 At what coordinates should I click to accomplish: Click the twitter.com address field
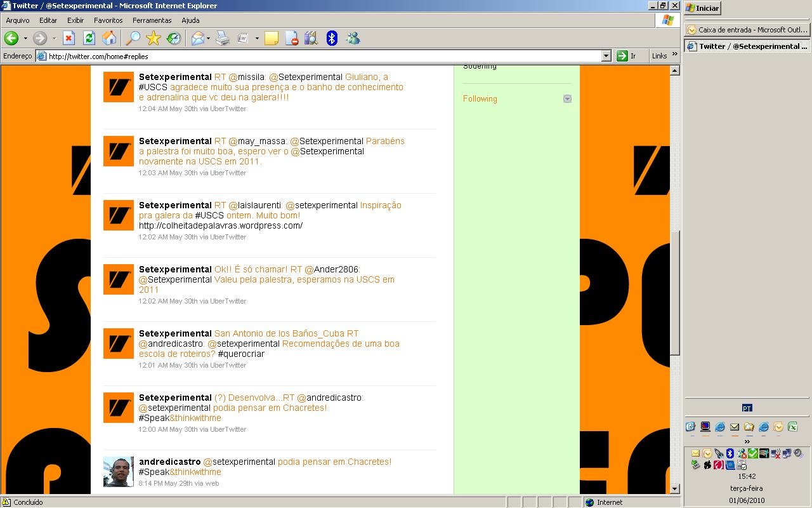[x=317, y=56]
